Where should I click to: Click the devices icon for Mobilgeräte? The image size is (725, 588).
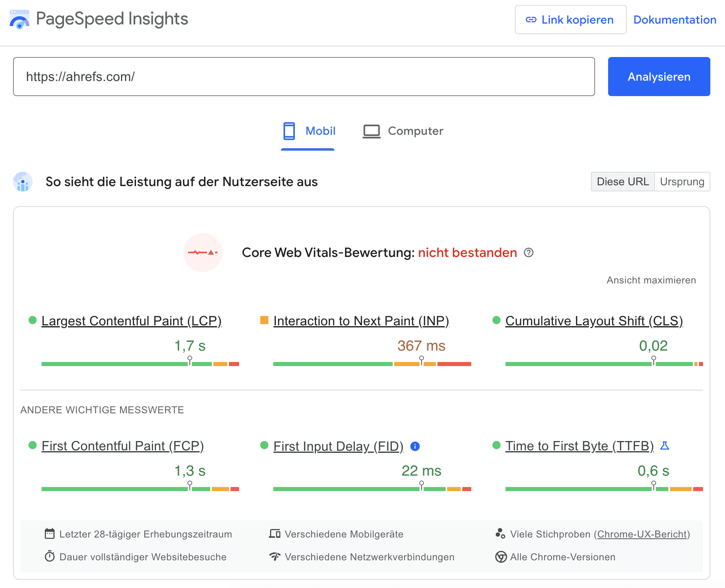pos(275,533)
